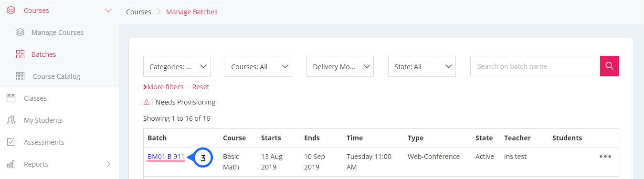Click the Assessments checkbox icon
Image resolution: width=644 pixels, height=179 pixels.
11,142
